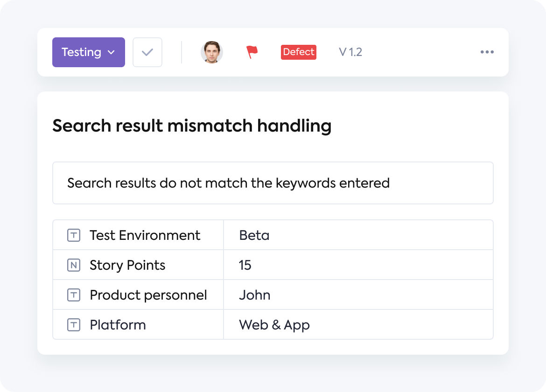546x392 pixels.
Task: Edit the title Search result mismatch handling
Action: [x=192, y=126]
